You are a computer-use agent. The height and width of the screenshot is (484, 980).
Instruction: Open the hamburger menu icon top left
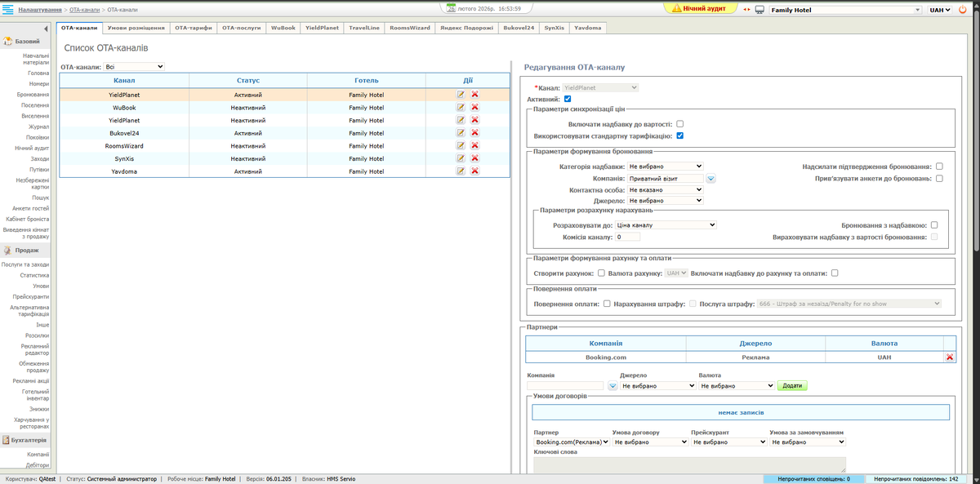[x=8, y=9]
